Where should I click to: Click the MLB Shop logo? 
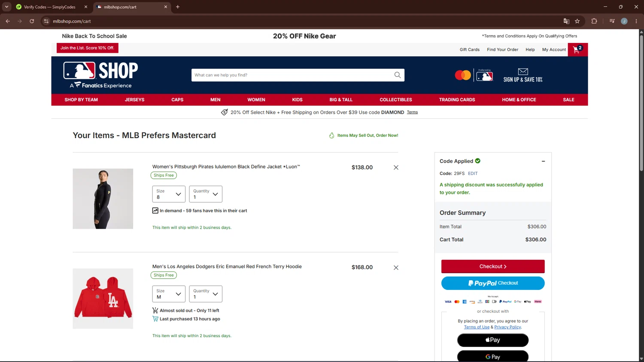[101, 75]
